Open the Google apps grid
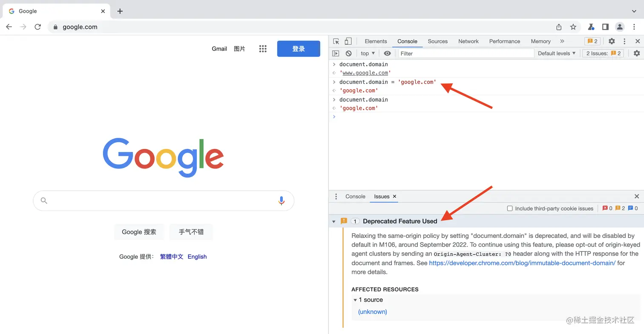Viewport: 644px width, 334px height. 263,49
